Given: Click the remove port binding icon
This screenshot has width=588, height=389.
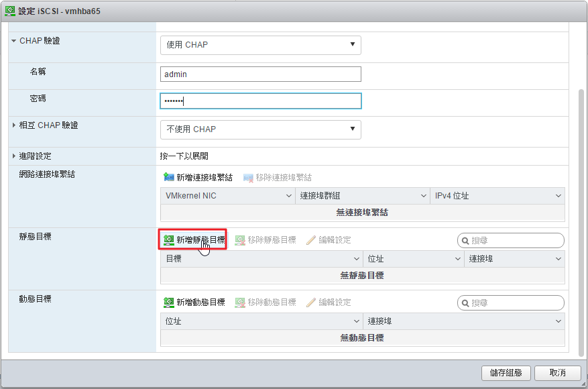Looking at the screenshot, I should pos(248,178).
